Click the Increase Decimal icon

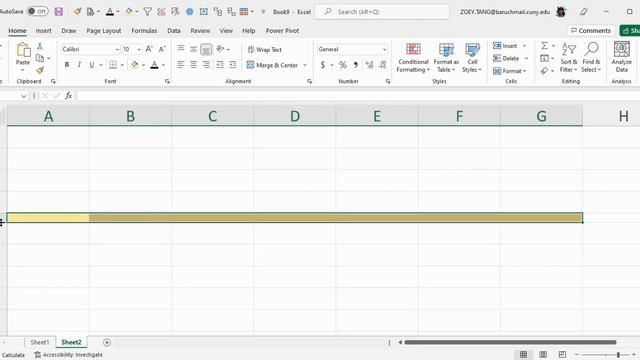(369, 65)
